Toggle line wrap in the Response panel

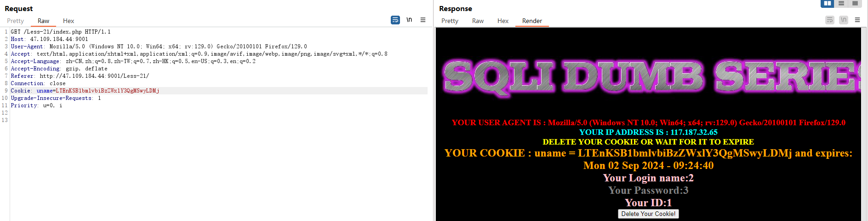point(830,20)
